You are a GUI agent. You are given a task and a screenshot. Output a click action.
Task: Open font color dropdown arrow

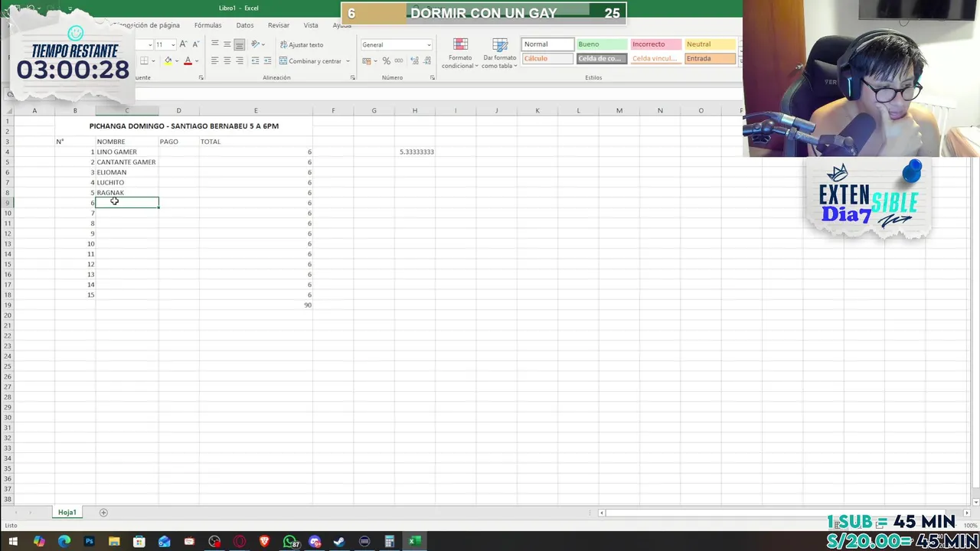click(x=196, y=61)
